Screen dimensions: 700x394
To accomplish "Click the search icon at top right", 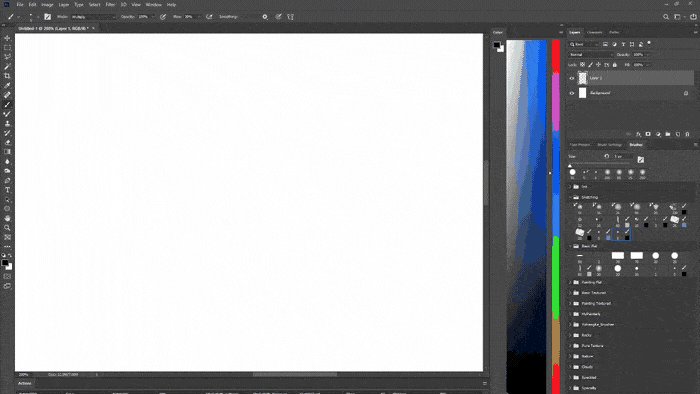I will 666,17.
